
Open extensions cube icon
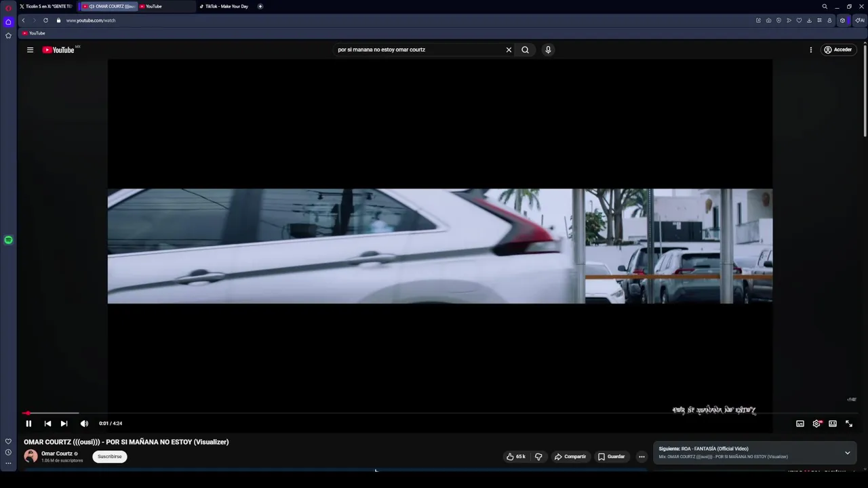pyautogui.click(x=843, y=20)
